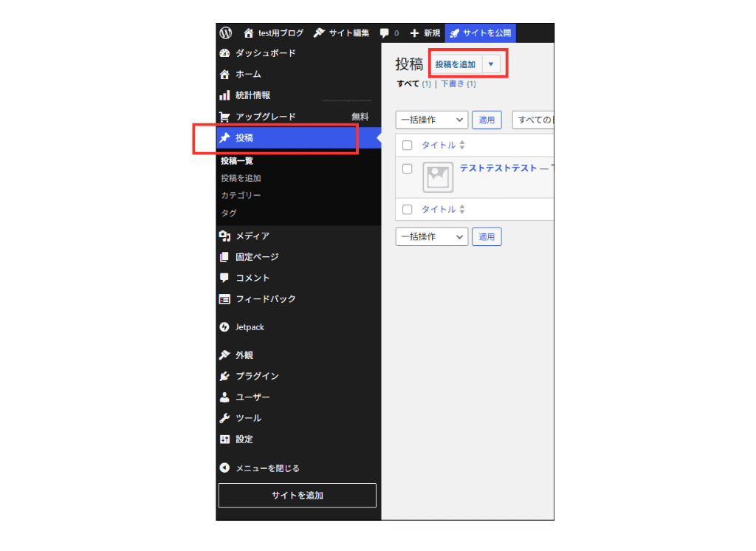Screen dimensions: 756x551
Task: Expand the 投稿を追加 dropdown arrow
Action: 491,64
